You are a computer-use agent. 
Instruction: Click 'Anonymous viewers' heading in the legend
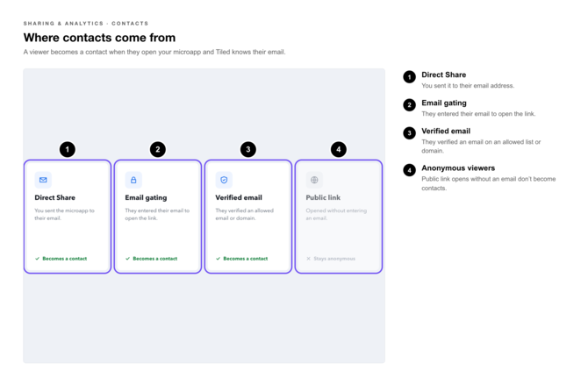(x=458, y=168)
